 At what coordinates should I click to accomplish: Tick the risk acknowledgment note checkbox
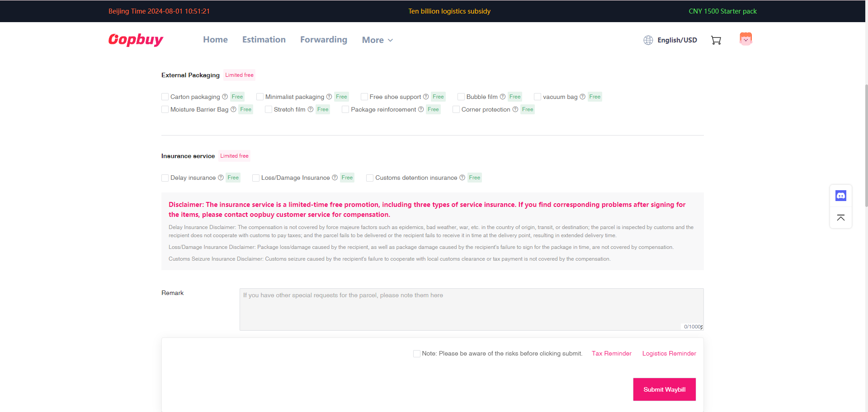[417, 354]
